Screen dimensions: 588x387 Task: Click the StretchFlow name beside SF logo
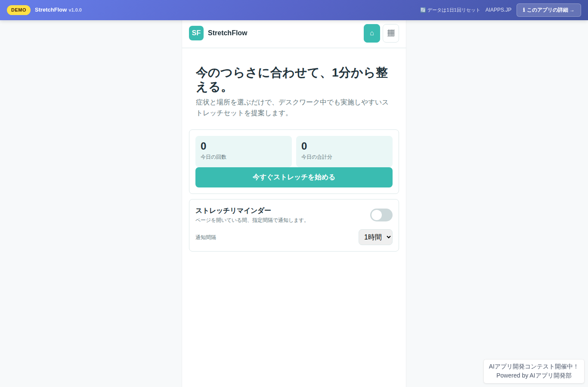click(227, 33)
